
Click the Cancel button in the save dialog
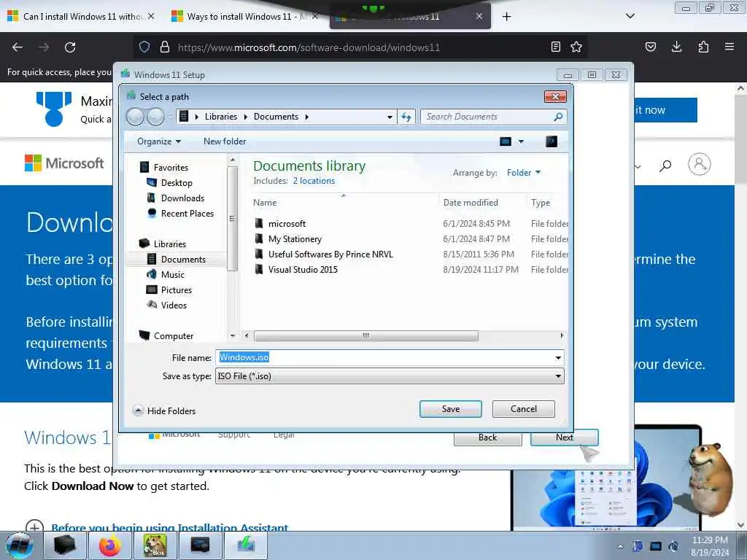tap(523, 409)
